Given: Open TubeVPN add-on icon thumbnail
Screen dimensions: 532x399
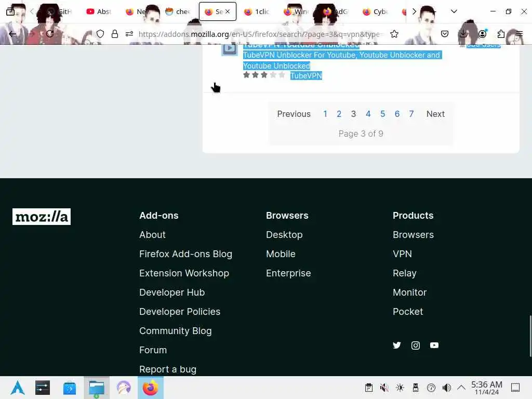Looking at the screenshot, I should (x=229, y=48).
